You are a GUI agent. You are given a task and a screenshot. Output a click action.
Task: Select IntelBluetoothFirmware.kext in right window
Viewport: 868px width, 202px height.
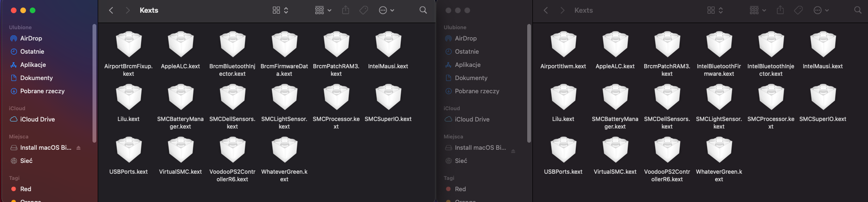(x=719, y=53)
